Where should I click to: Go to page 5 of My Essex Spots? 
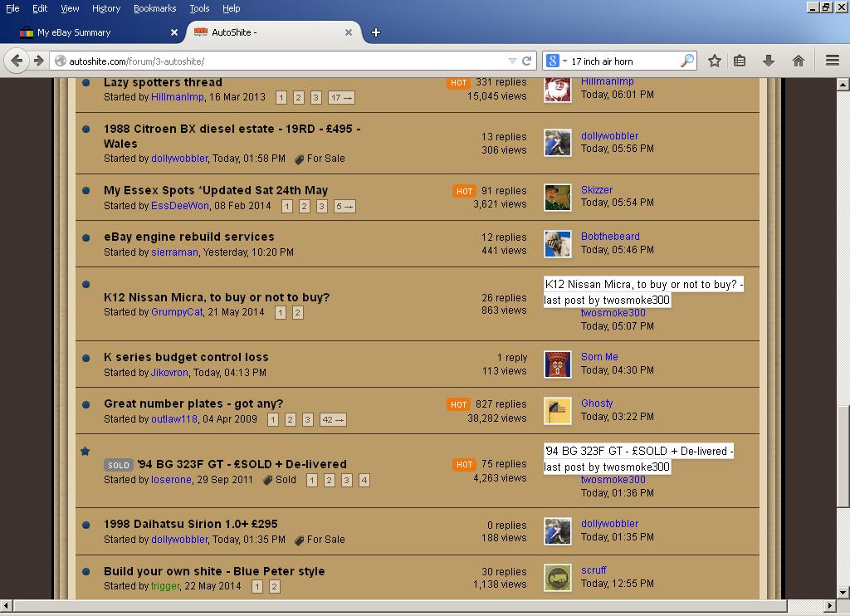pyautogui.click(x=344, y=207)
